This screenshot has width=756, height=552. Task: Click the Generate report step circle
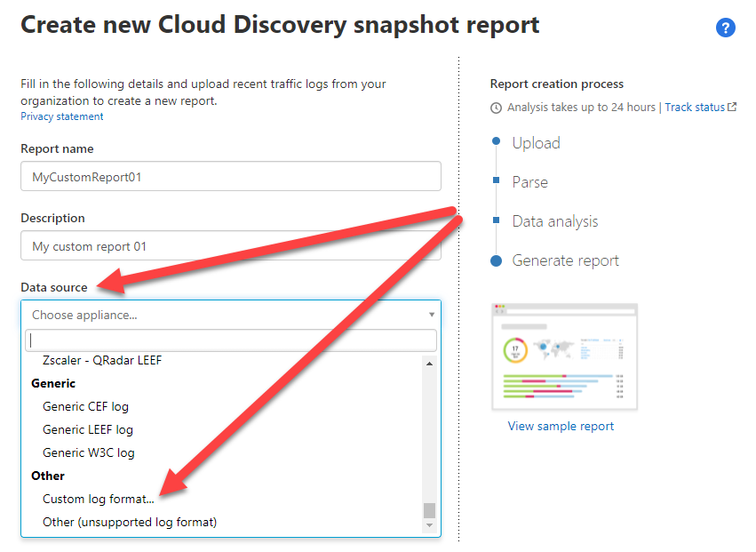(496, 260)
